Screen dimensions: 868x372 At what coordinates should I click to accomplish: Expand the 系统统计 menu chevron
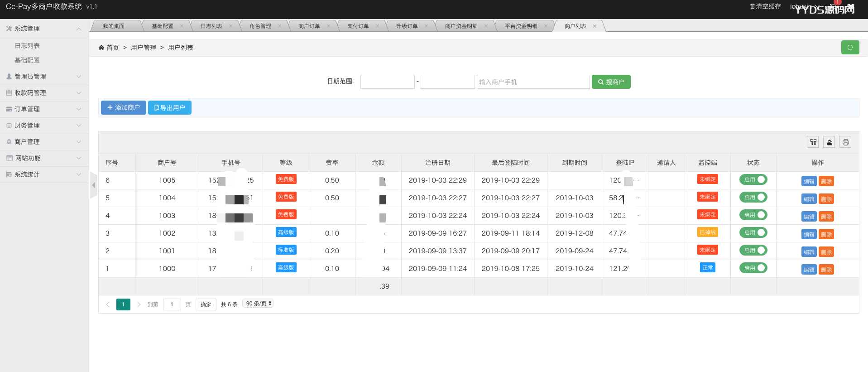[x=79, y=174]
